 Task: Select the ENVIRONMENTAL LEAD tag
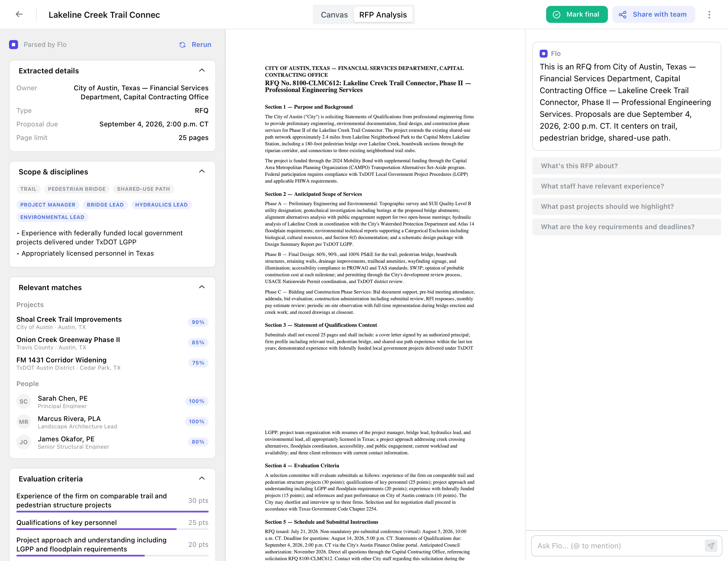click(52, 217)
